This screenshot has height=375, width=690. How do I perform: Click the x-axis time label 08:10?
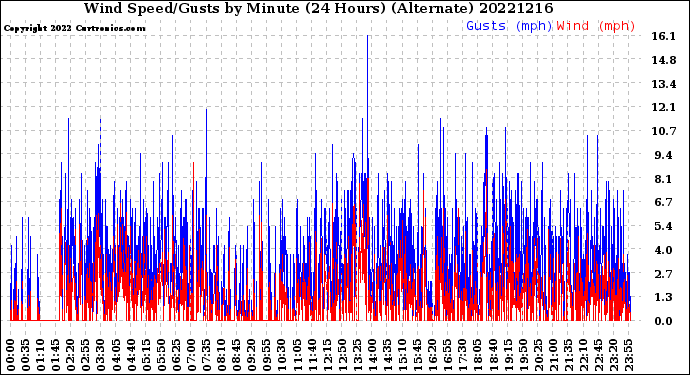coord(222,355)
